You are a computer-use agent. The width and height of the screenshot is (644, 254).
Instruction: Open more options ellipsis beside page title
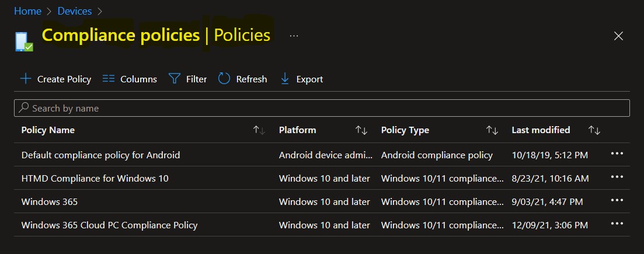294,36
